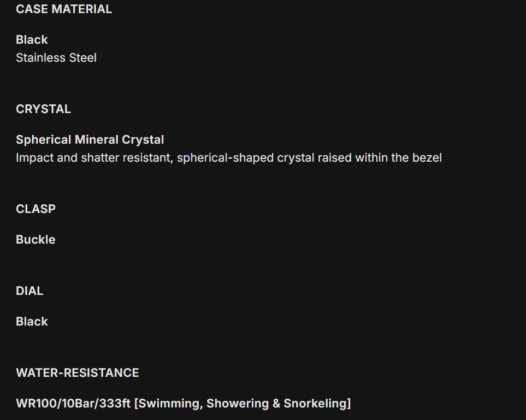Image resolution: width=526 pixels, height=420 pixels.
Task: Click the WATER-RESISTANCE heading
Action: 77,372
